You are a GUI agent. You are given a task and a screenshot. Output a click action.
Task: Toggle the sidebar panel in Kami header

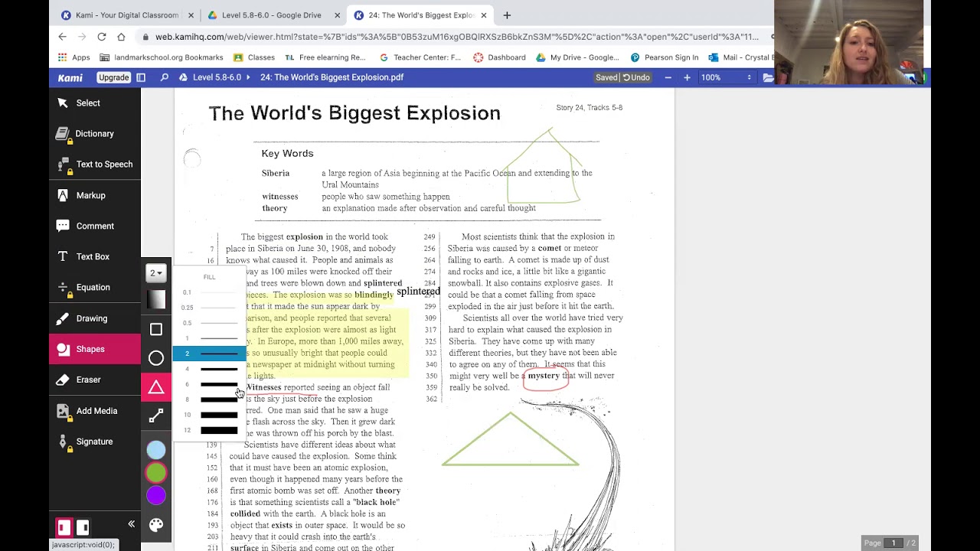[141, 77]
